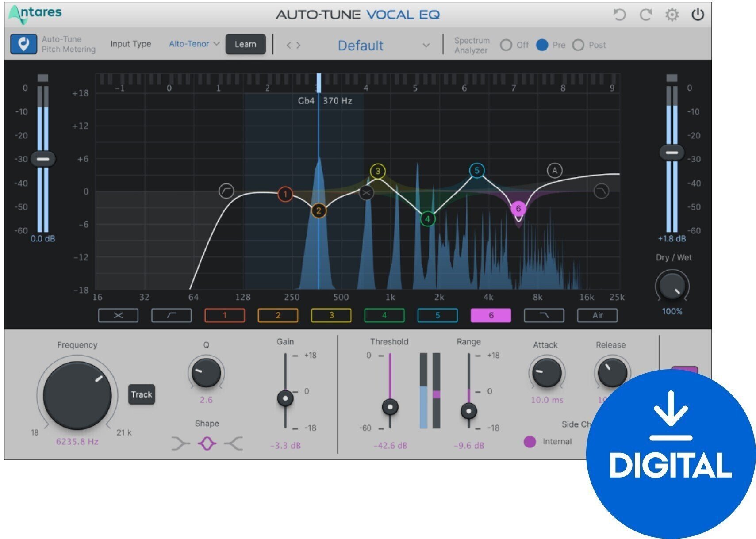Go to next preset arrow
The image size is (756, 539).
click(x=299, y=45)
